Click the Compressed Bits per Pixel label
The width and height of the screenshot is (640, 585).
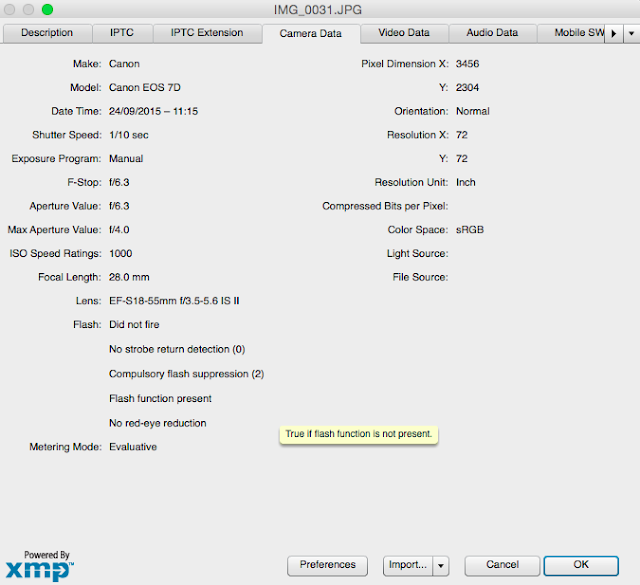[x=385, y=206]
